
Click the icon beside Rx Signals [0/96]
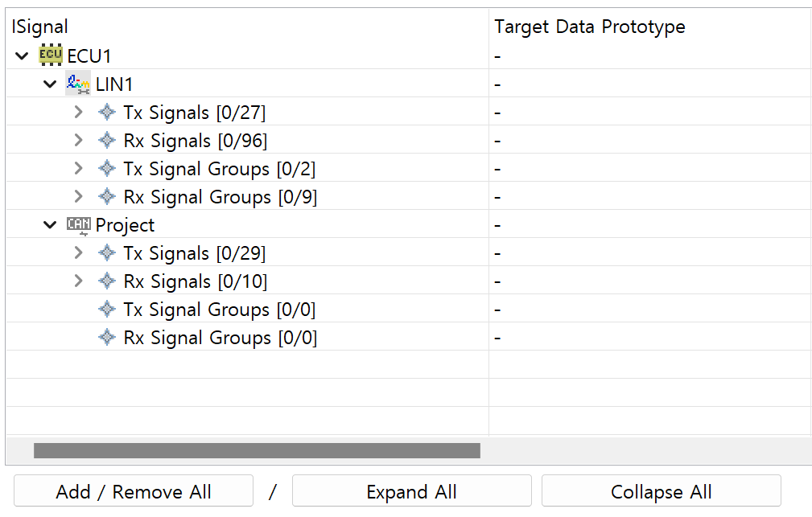[107, 140]
